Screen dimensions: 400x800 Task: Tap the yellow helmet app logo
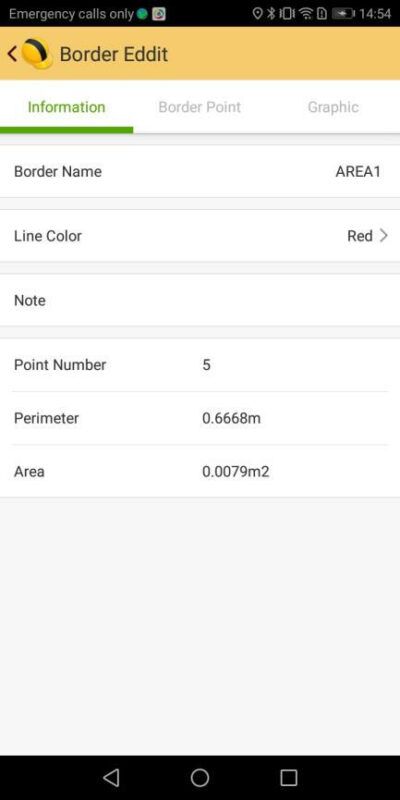pyautogui.click(x=37, y=54)
